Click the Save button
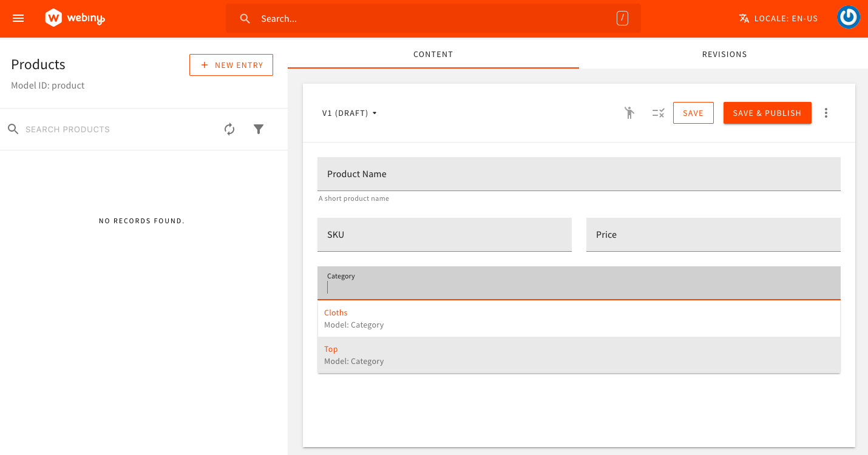The height and width of the screenshot is (455, 868). 693,113
